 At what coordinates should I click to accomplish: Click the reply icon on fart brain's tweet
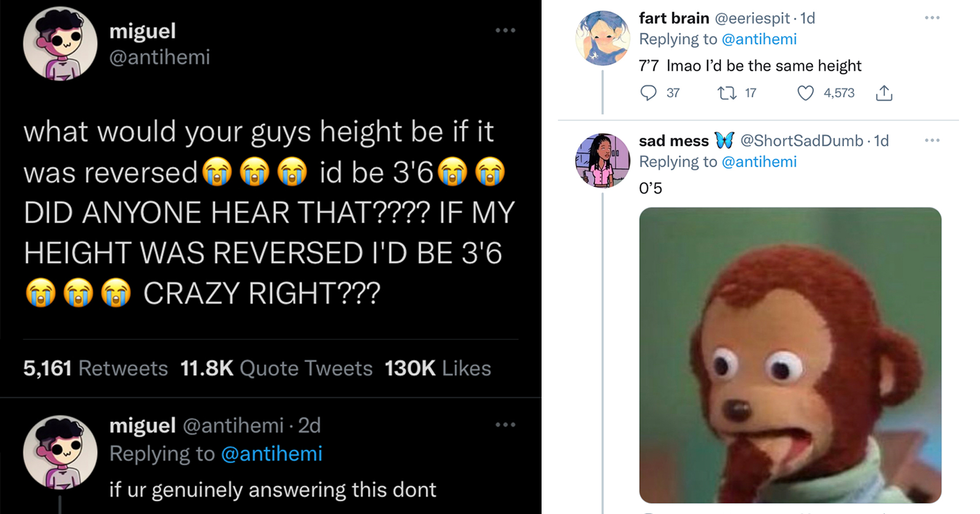(x=648, y=93)
